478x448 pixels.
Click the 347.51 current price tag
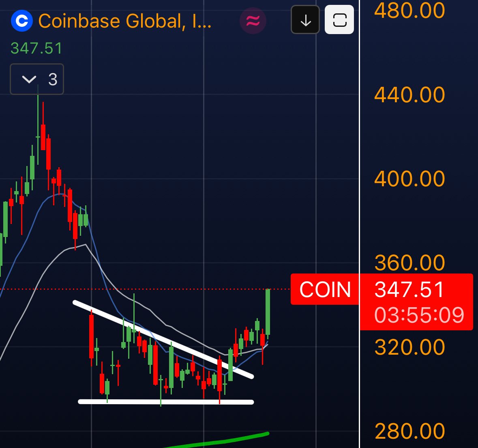[409, 289]
